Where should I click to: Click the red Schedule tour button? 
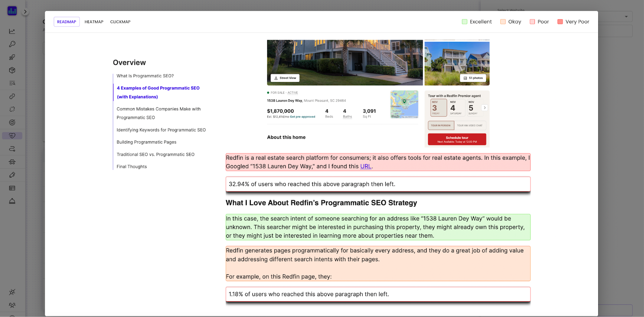(457, 139)
